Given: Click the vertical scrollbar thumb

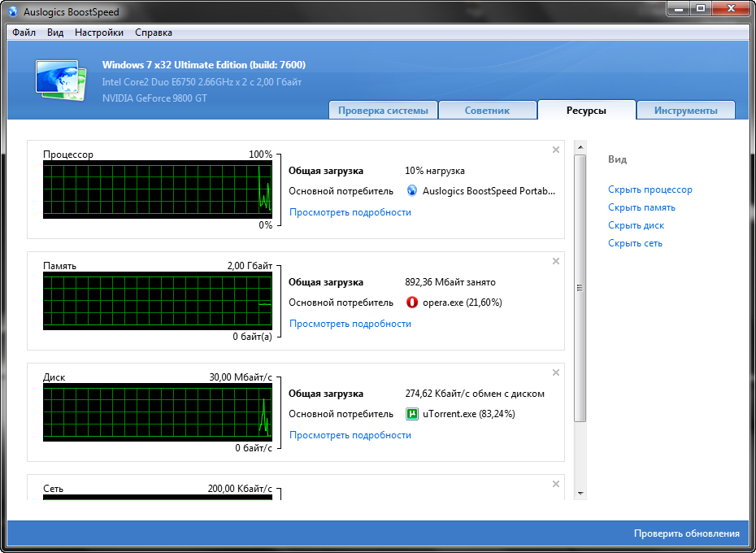Looking at the screenshot, I should pyautogui.click(x=580, y=288).
